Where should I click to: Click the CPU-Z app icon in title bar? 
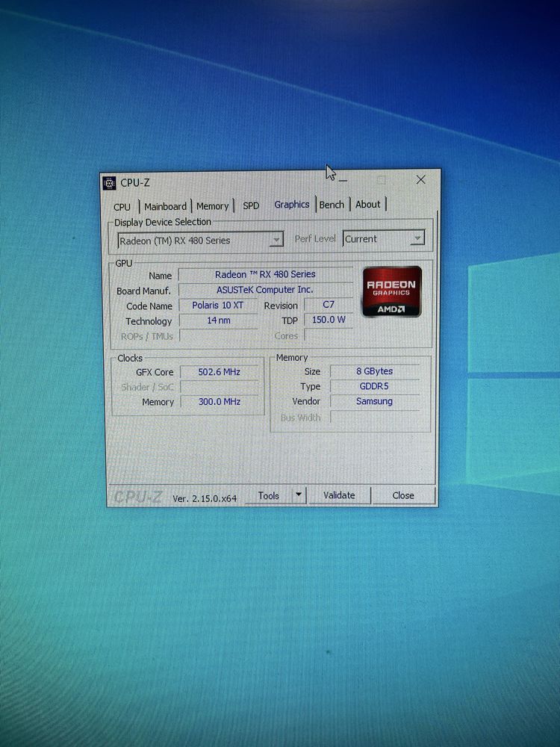[x=110, y=183]
